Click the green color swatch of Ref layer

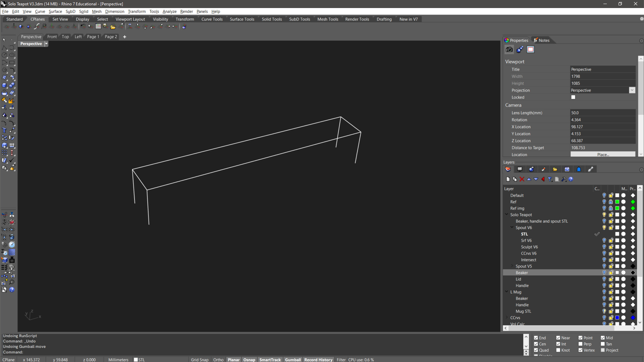pos(617,202)
